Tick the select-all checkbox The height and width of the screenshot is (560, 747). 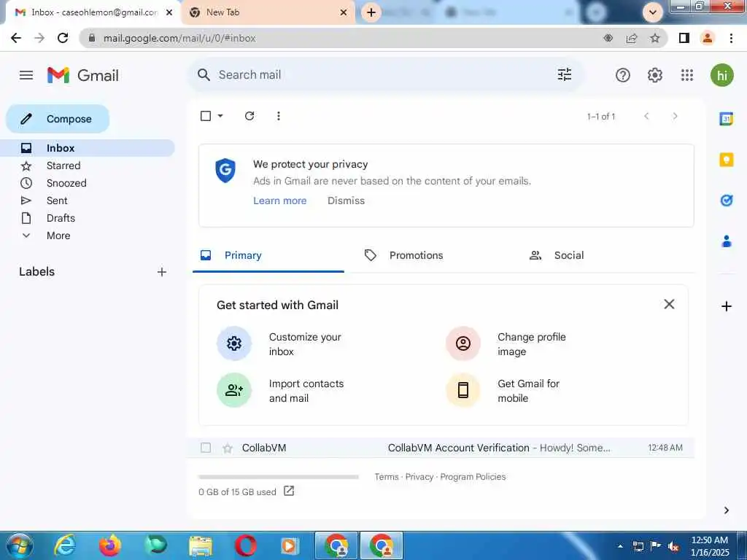(205, 116)
